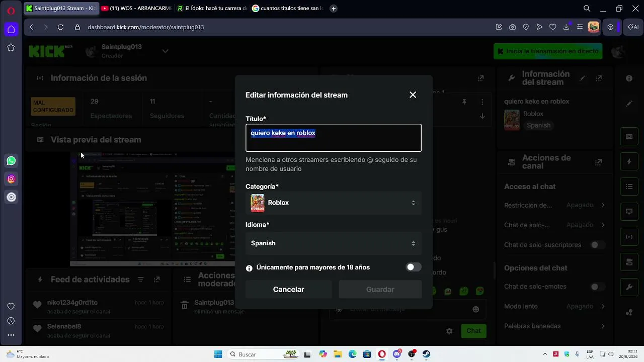Click the Selenabel8 follower entry
This screenshot has width=644, height=362.
(x=98, y=331)
